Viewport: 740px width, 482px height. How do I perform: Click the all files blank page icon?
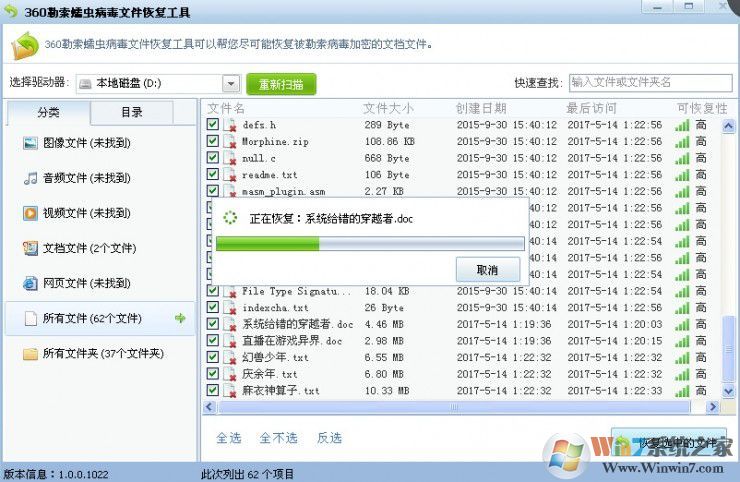point(31,319)
